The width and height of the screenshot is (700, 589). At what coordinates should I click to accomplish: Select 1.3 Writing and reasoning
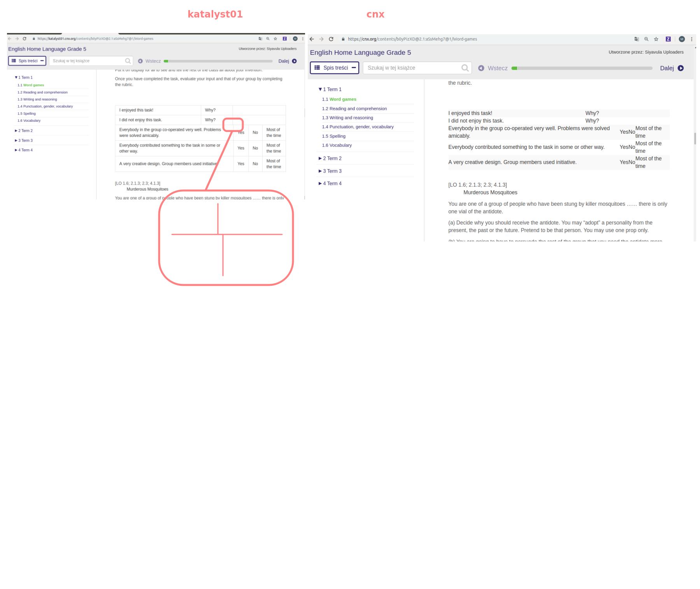point(347,117)
